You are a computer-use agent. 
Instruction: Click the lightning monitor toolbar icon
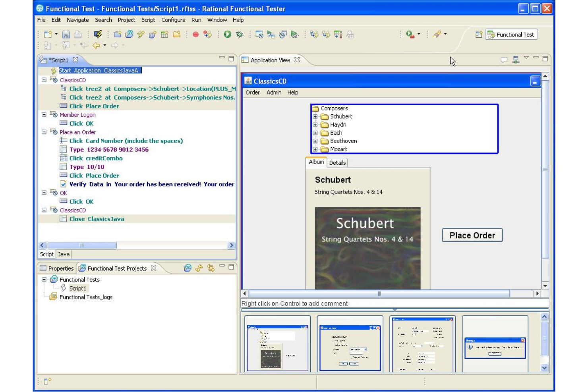[97, 35]
